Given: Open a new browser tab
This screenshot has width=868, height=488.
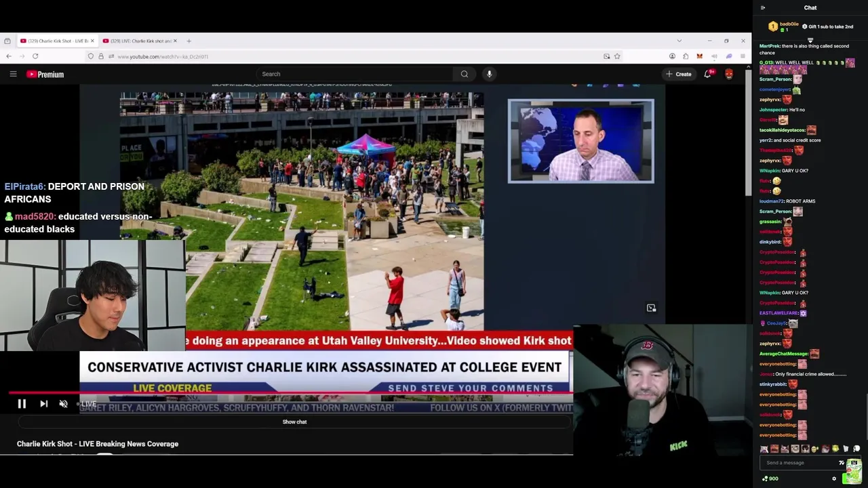Looking at the screenshot, I should click(x=189, y=41).
